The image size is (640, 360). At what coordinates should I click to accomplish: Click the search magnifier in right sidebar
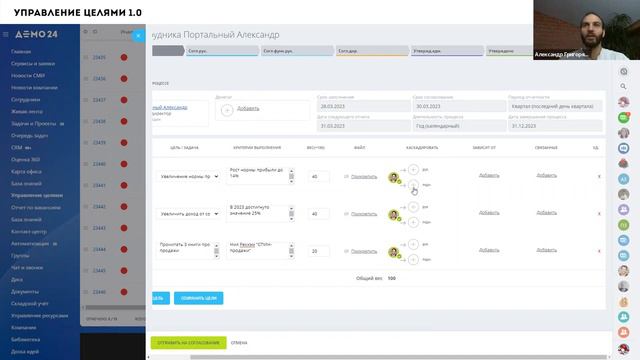(623, 87)
